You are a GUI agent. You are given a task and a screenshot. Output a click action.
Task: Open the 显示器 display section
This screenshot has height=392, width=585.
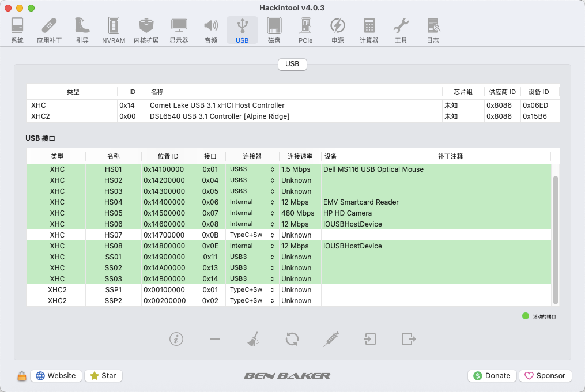pyautogui.click(x=179, y=30)
